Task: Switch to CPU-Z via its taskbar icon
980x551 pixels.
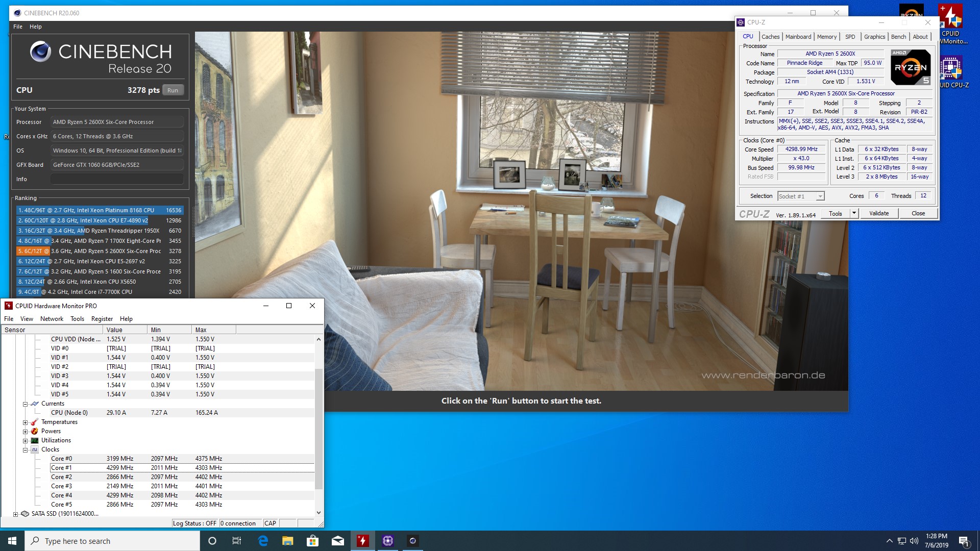Action: point(388,541)
